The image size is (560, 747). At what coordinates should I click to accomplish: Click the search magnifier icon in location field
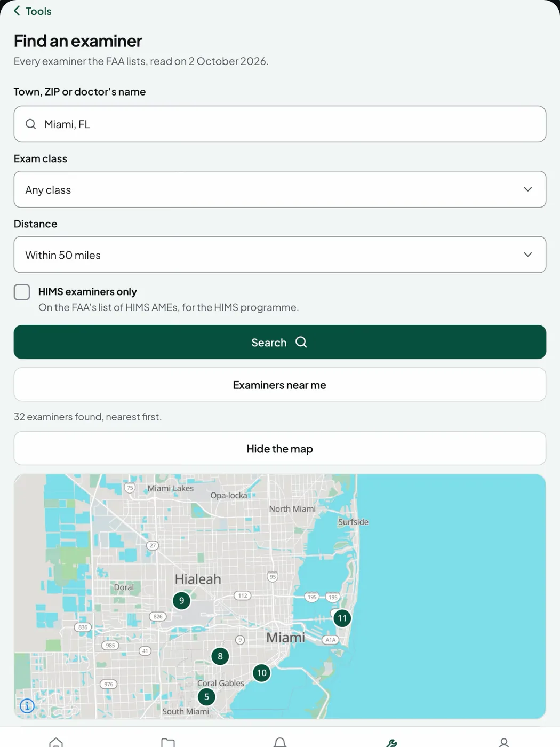pos(31,124)
